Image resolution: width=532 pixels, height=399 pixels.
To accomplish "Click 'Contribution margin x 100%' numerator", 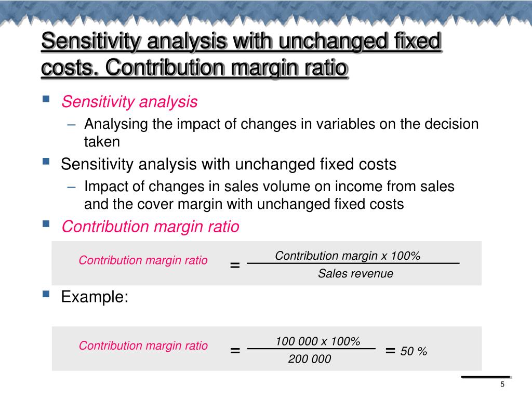I will 348,256.
